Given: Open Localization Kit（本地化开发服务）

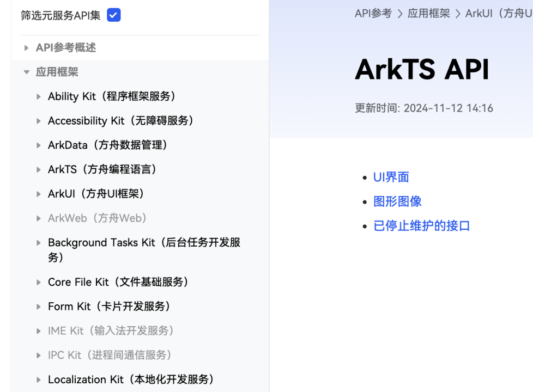Looking at the screenshot, I should click(131, 379).
